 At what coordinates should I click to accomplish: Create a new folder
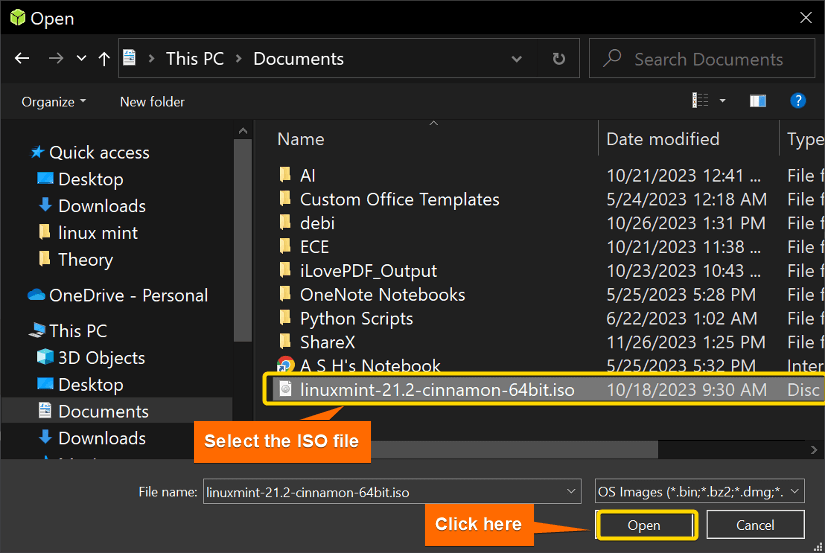(x=152, y=102)
